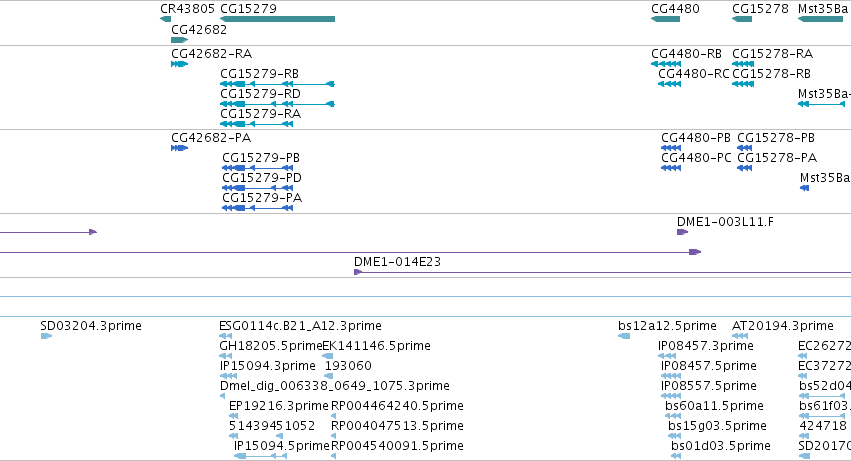Open the CG4480-RB transcript label
Viewport: 851px width, 461px height.
point(686,54)
